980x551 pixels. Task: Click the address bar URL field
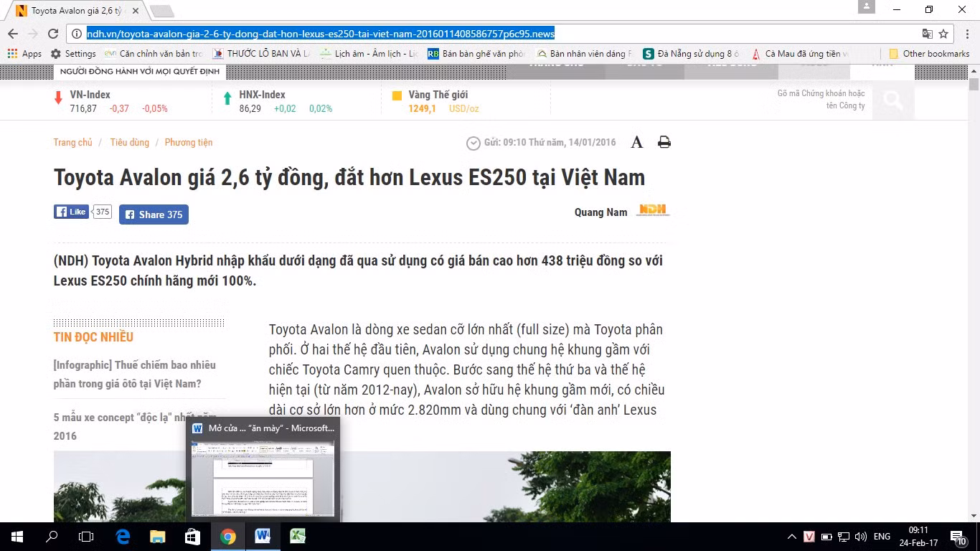coord(495,34)
